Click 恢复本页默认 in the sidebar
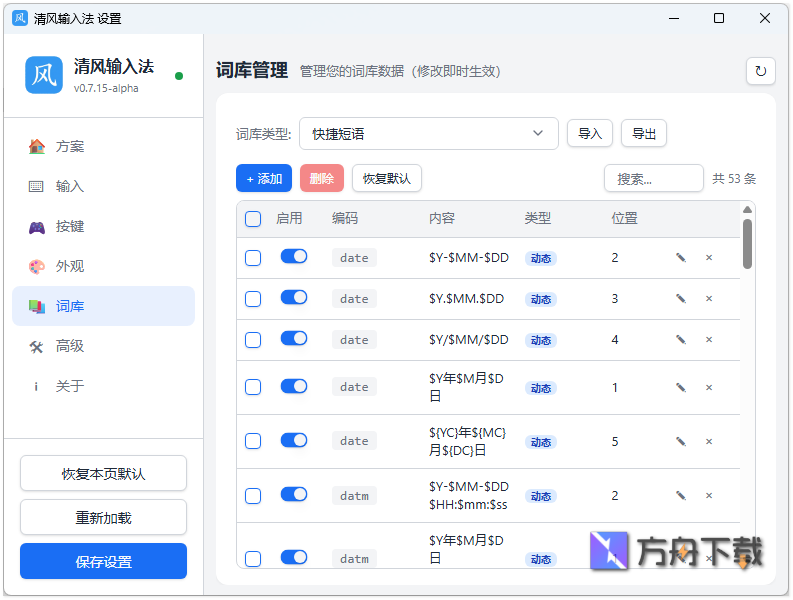 [x=103, y=474]
